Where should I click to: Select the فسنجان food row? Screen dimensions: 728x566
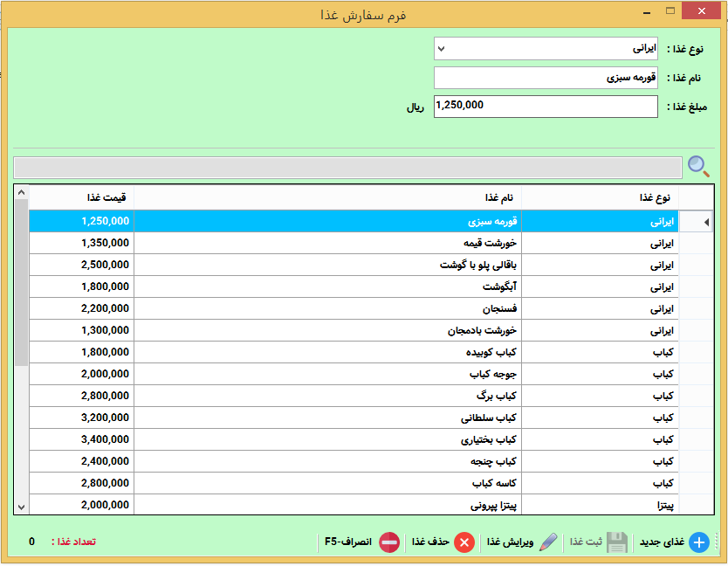(327, 309)
